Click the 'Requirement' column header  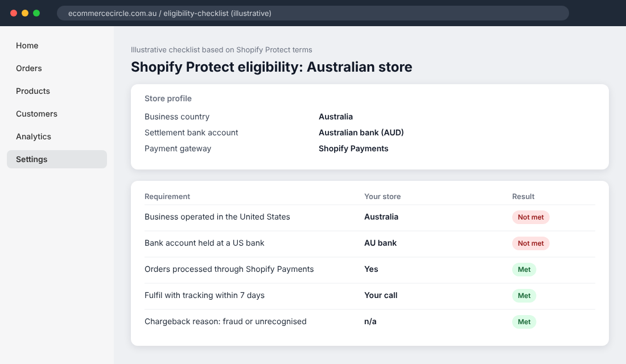(x=167, y=196)
